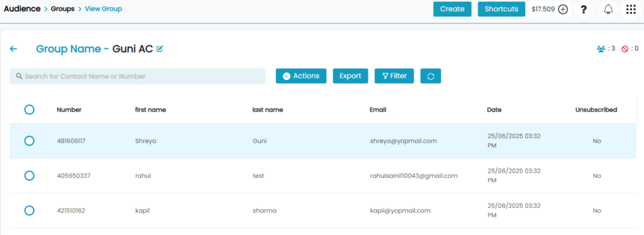The height and width of the screenshot is (235, 644).
Task: Click email kapil@yopmail.com
Action: click(400, 210)
